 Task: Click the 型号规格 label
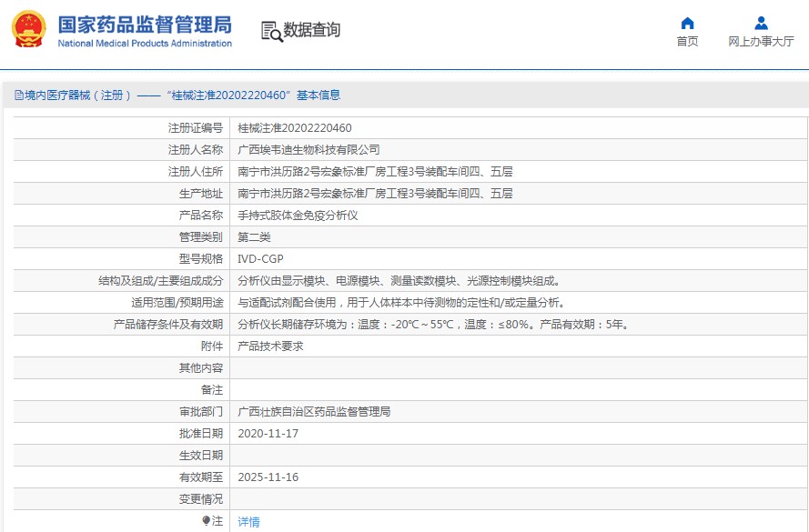coord(201,259)
